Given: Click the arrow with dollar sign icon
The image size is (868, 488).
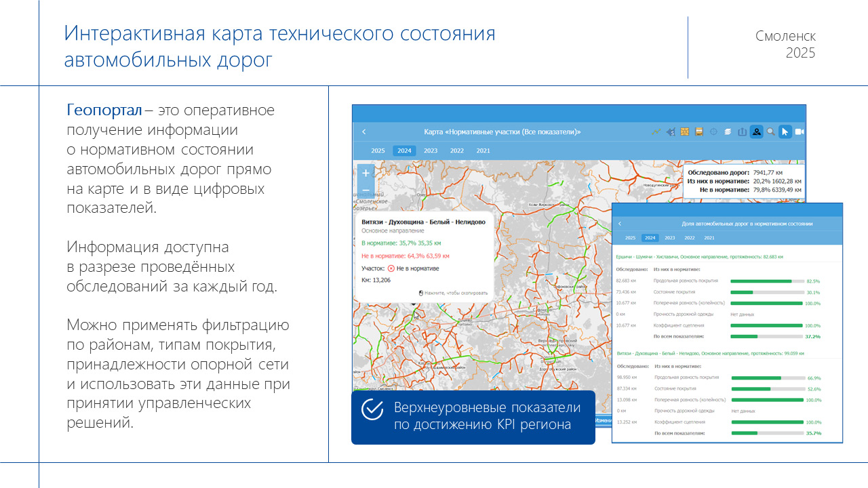Looking at the screenshot, I should coord(671,131).
